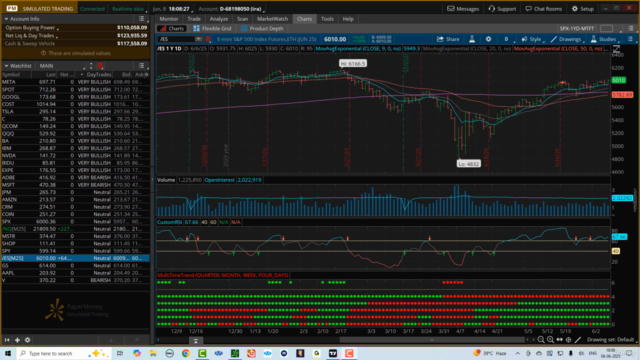Open the Watchlist panel list menu
Image resolution: width=640 pixels, height=360 pixels.
click(x=142, y=66)
